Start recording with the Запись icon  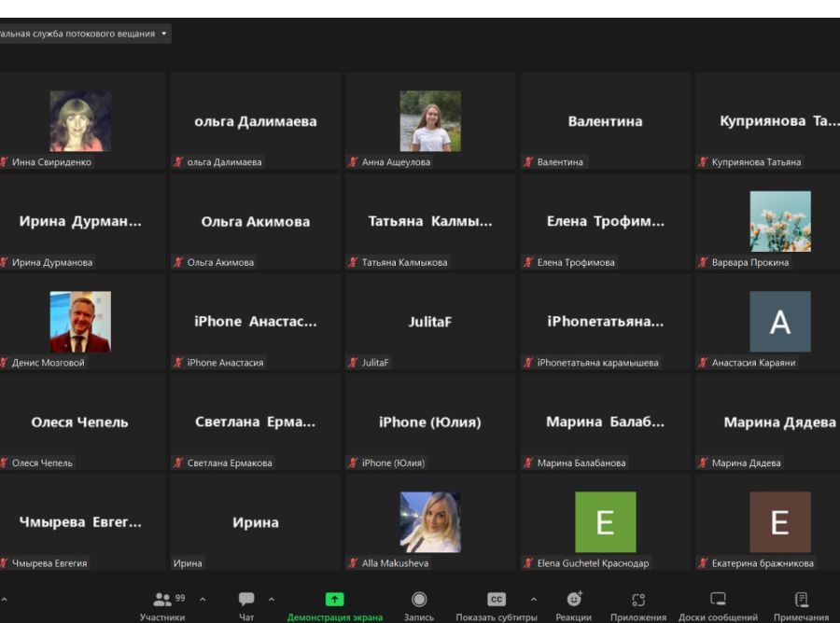tap(419, 600)
